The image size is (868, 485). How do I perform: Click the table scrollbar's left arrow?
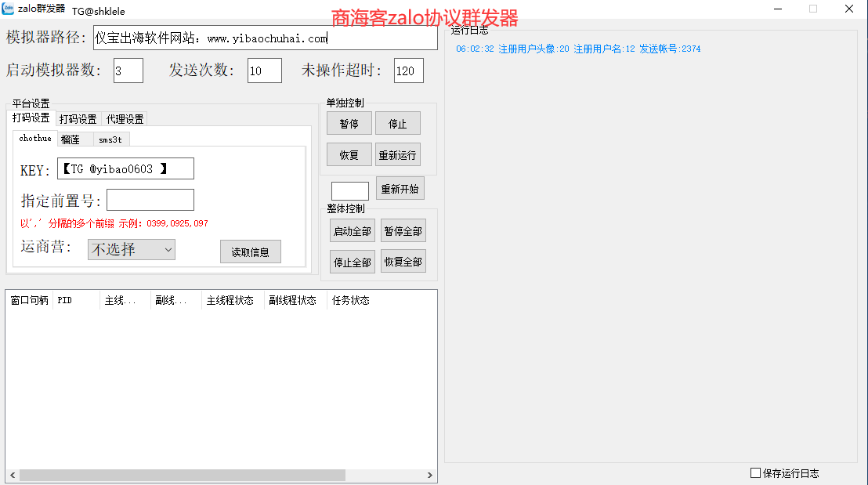coord(13,475)
